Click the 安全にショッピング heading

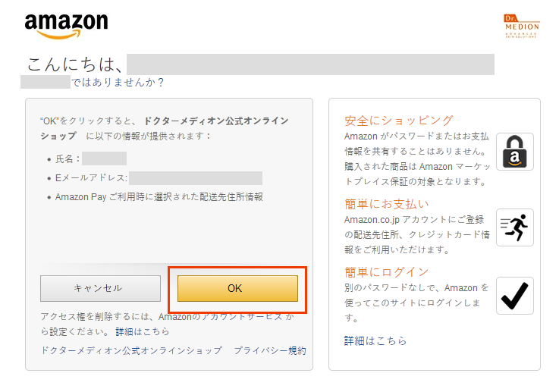click(x=398, y=121)
